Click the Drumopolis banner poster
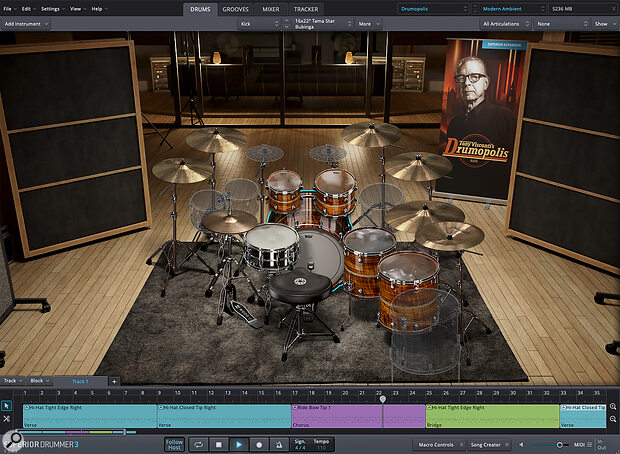Image resolution: width=620 pixels, height=454 pixels. pos(482,119)
